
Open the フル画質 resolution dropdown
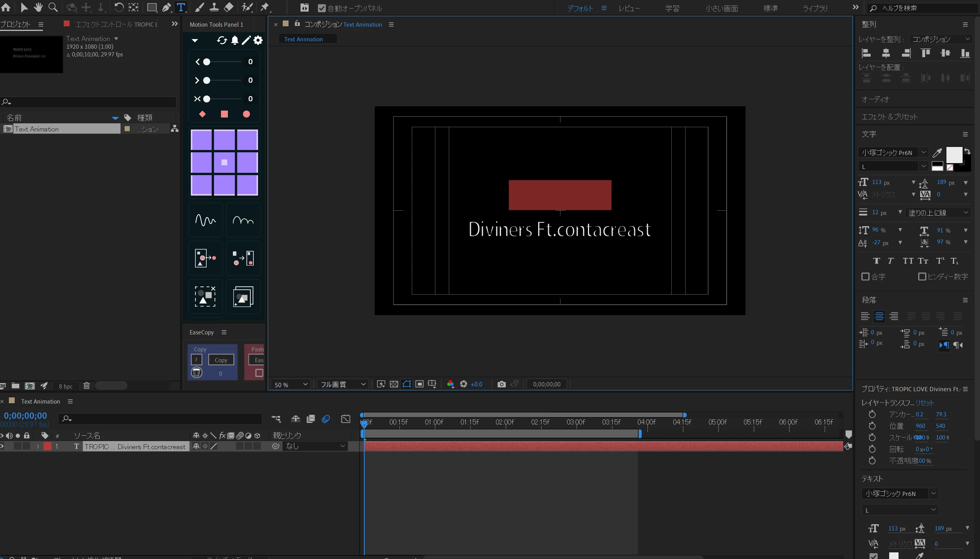(342, 384)
